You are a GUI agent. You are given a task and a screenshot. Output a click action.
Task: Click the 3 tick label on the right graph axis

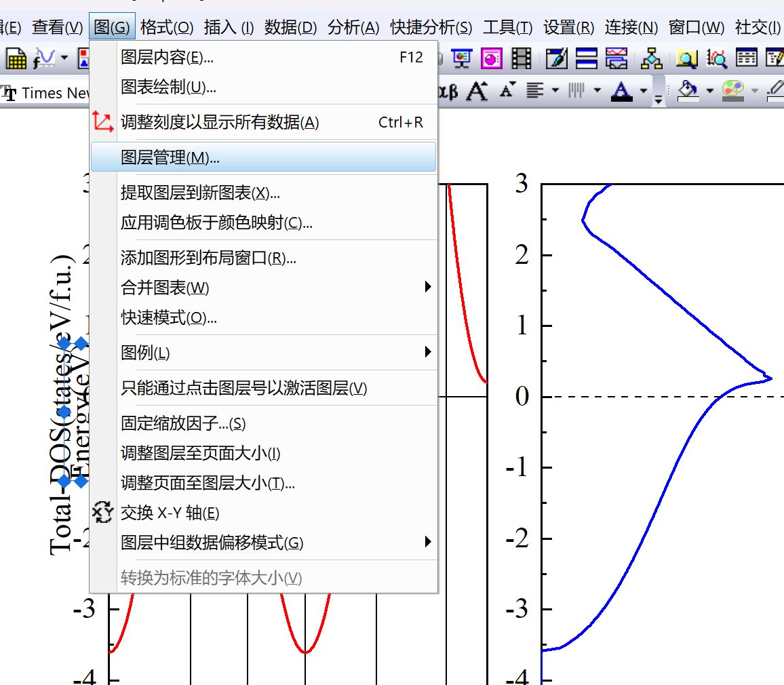pyautogui.click(x=522, y=184)
